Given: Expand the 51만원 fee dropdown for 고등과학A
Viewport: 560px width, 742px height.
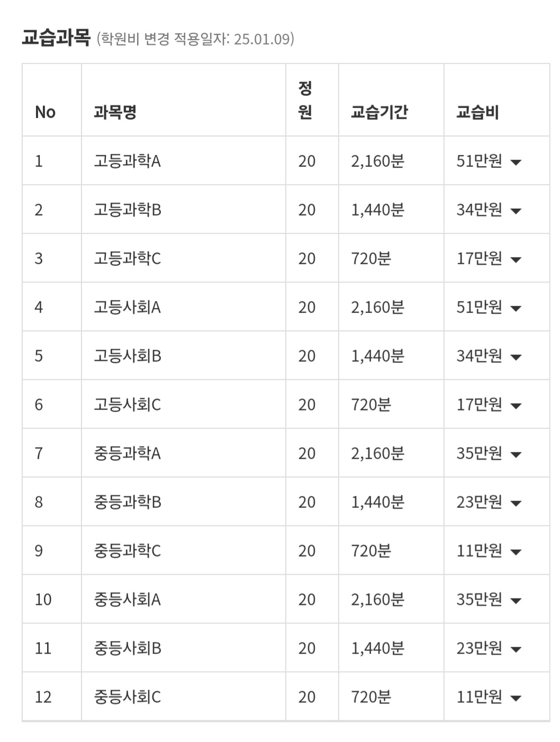Looking at the screenshot, I should [x=516, y=162].
